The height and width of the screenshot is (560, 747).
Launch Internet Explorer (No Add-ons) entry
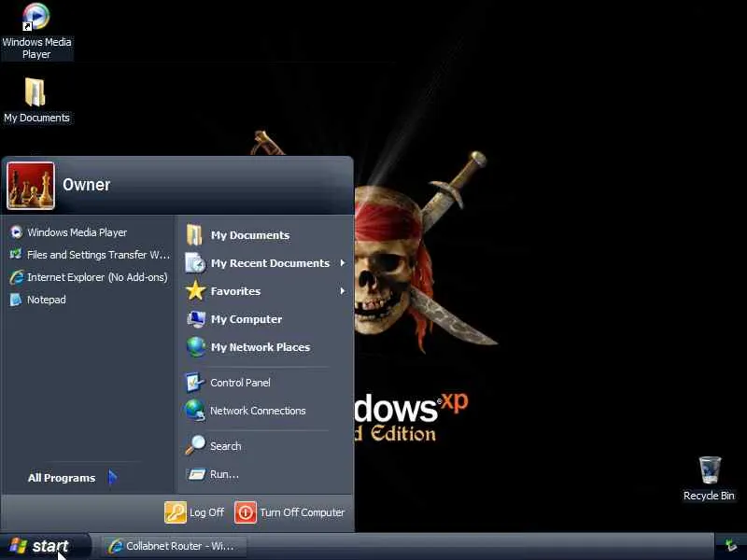click(97, 277)
